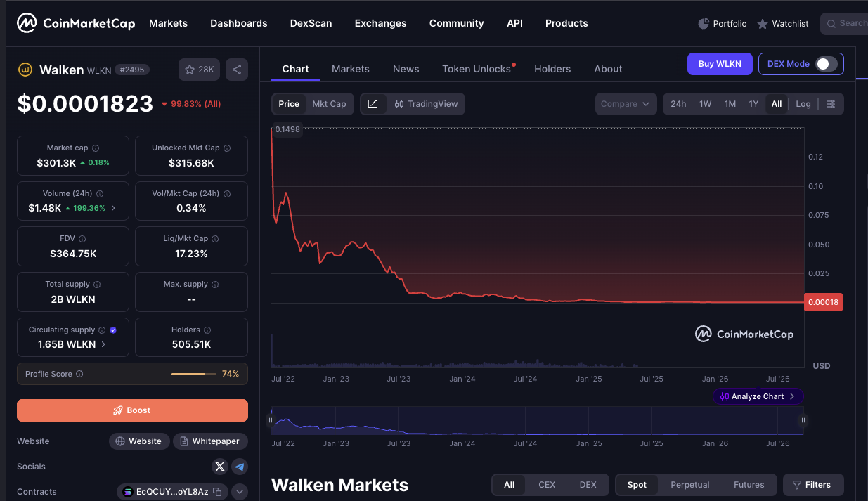Click the verified badge next to Circulating supply

[x=114, y=330]
